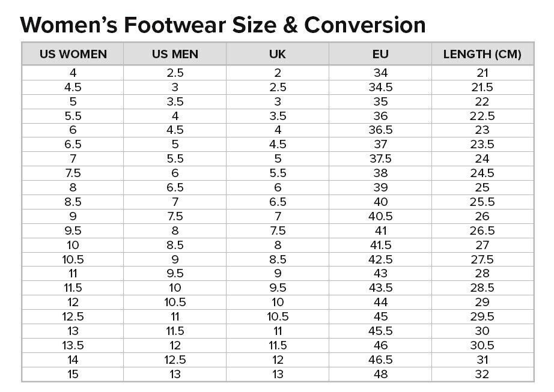
Task: Click EU size 48 cell
Action: pos(380,374)
